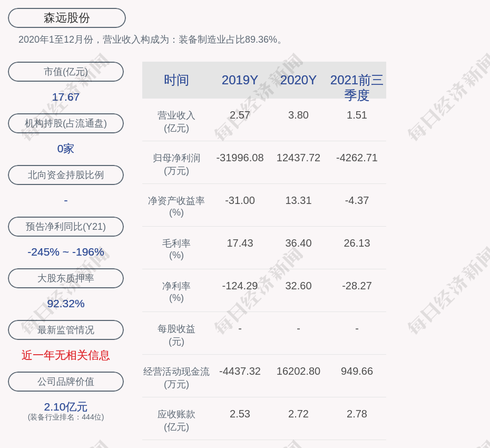Click ROE value -4.37
Image resolution: width=490 pixels, height=448 pixels.
[357, 200]
